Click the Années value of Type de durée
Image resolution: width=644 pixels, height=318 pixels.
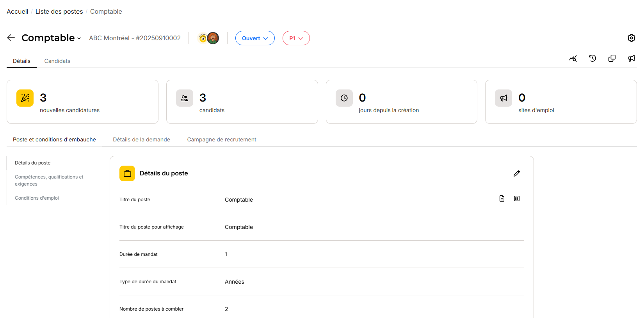pyautogui.click(x=235, y=282)
